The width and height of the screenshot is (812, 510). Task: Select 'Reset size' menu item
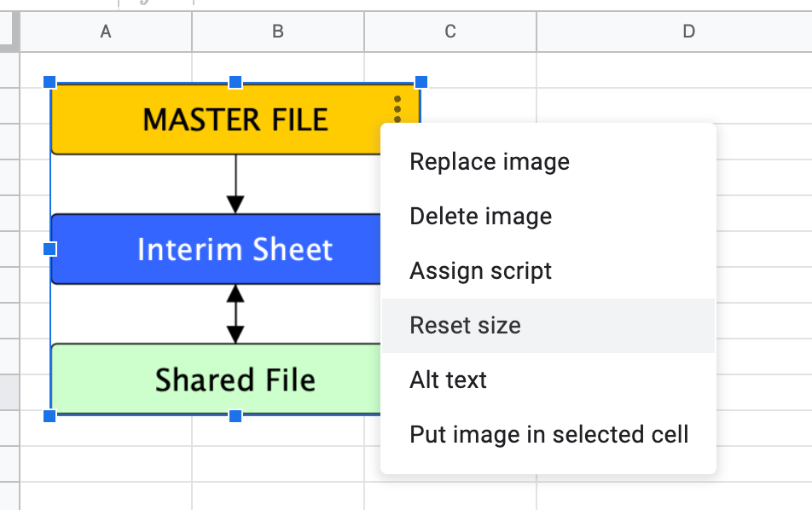click(466, 326)
